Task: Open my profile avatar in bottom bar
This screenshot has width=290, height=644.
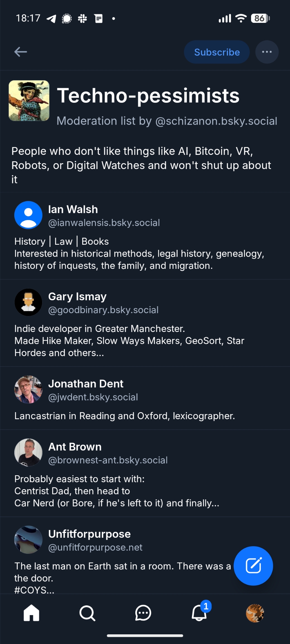Action: click(255, 613)
